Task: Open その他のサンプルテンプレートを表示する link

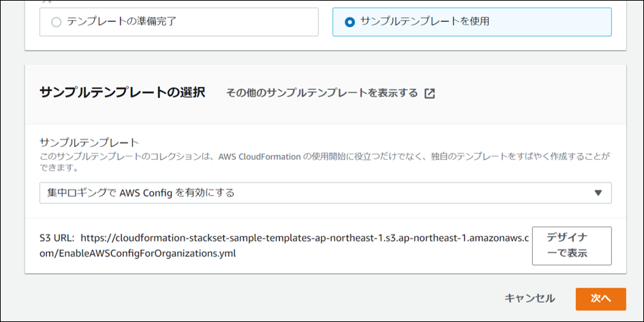Action: pyautogui.click(x=322, y=93)
